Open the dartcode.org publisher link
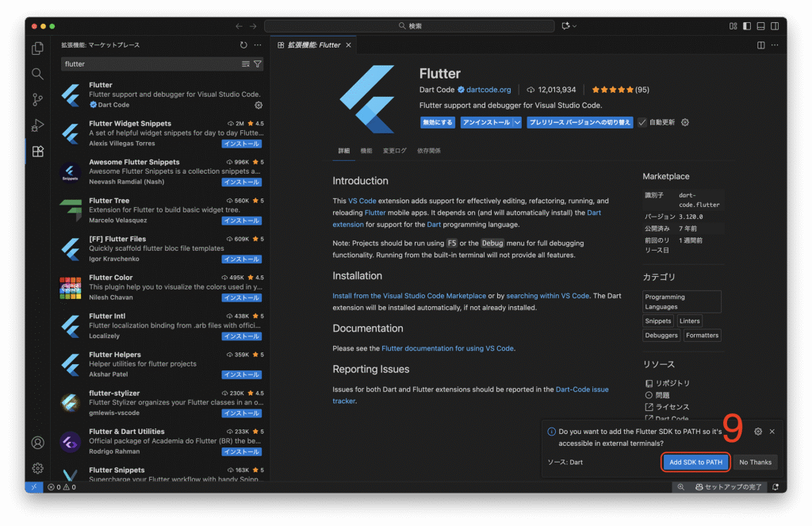 tap(488, 90)
